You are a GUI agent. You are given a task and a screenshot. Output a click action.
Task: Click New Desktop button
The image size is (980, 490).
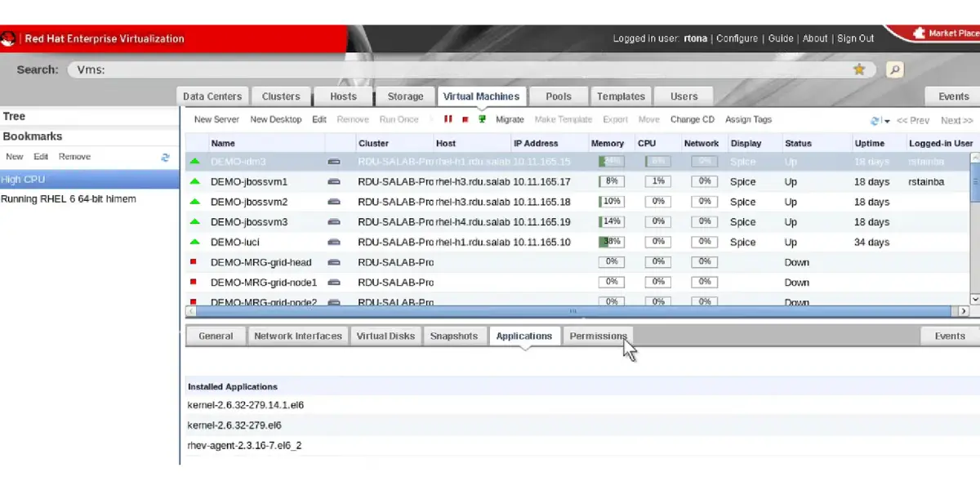(x=276, y=119)
